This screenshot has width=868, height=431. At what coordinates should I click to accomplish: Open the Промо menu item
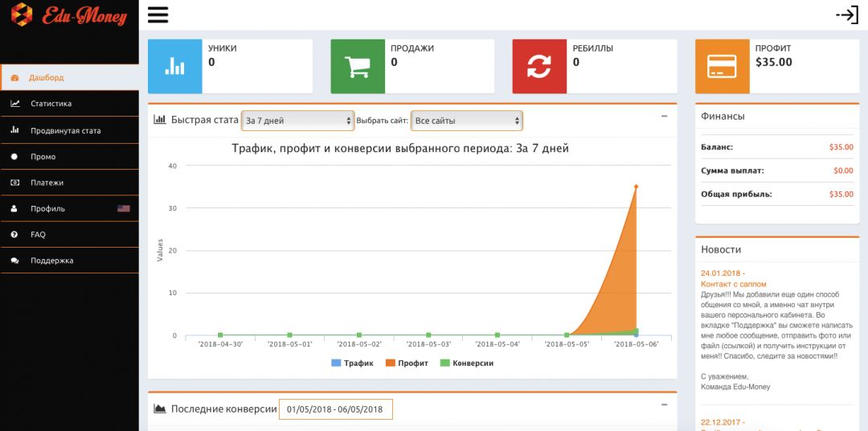click(69, 157)
